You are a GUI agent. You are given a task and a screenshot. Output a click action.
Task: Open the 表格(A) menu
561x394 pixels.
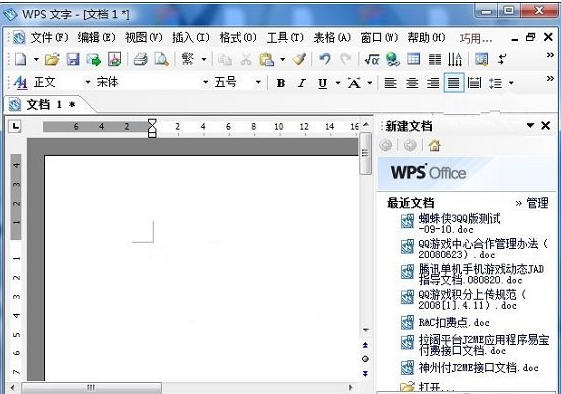point(332,37)
